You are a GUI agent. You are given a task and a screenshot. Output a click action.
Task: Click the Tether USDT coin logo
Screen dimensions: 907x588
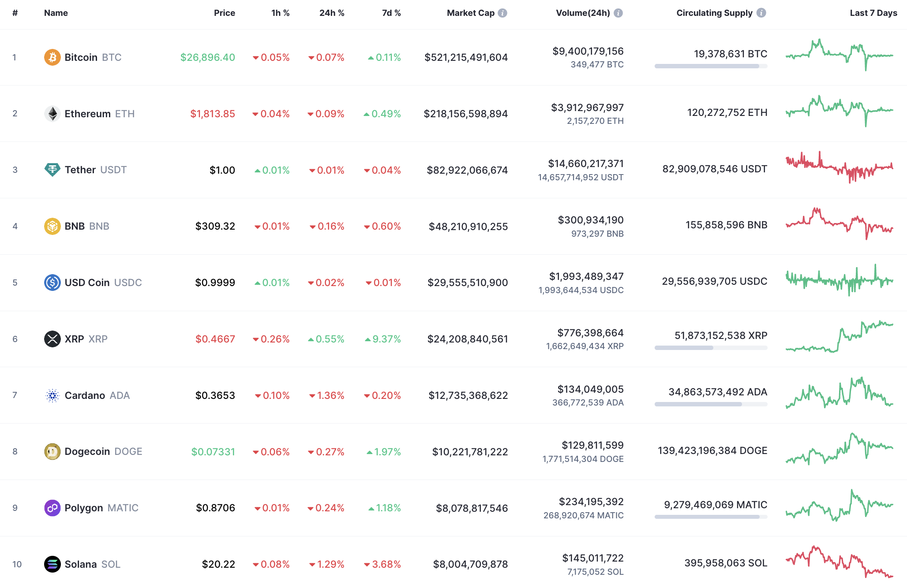pos(52,170)
